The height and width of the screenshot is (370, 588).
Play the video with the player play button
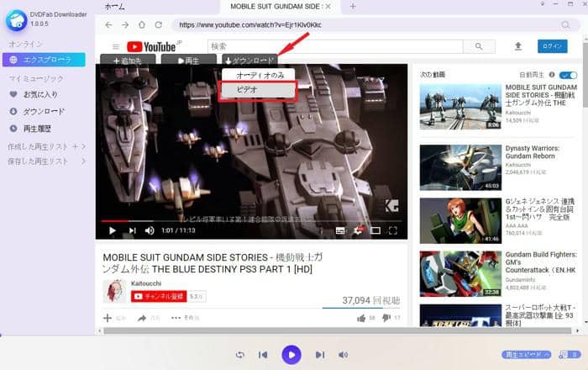point(112,230)
